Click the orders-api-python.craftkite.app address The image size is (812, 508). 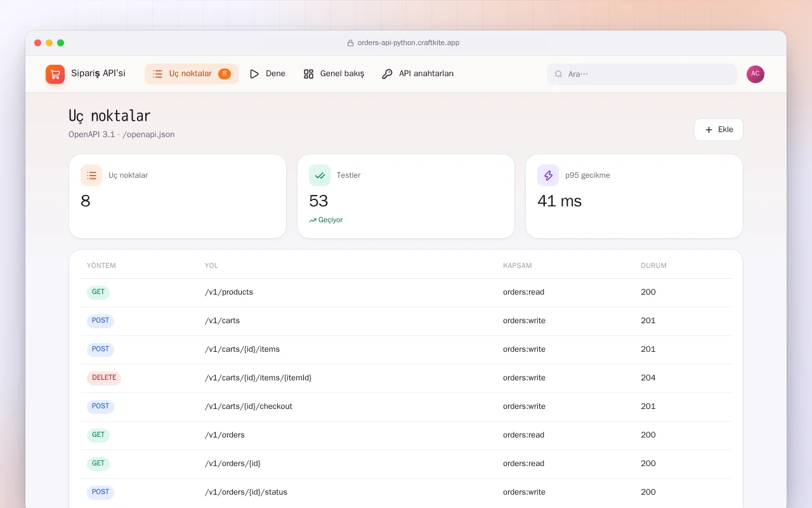pyautogui.click(x=409, y=43)
